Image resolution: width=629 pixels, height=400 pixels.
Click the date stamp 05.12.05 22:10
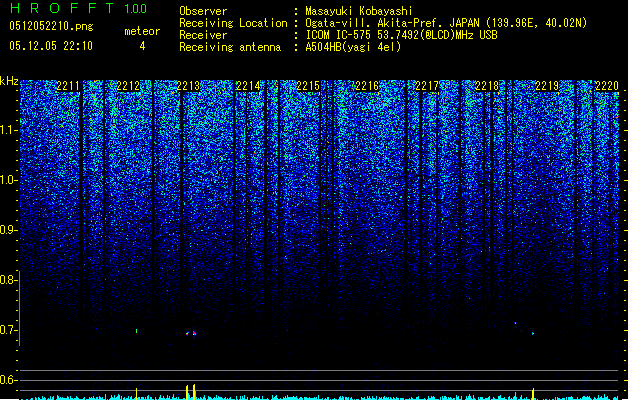(x=51, y=46)
